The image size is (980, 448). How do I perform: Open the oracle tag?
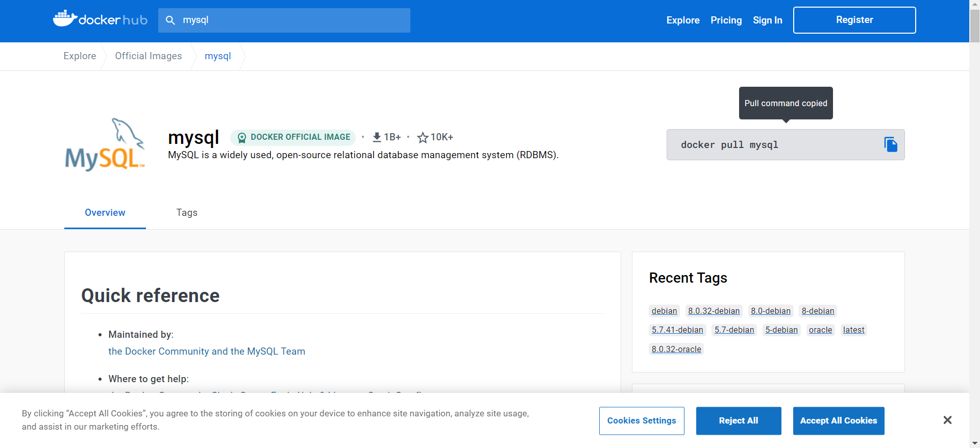click(x=820, y=330)
